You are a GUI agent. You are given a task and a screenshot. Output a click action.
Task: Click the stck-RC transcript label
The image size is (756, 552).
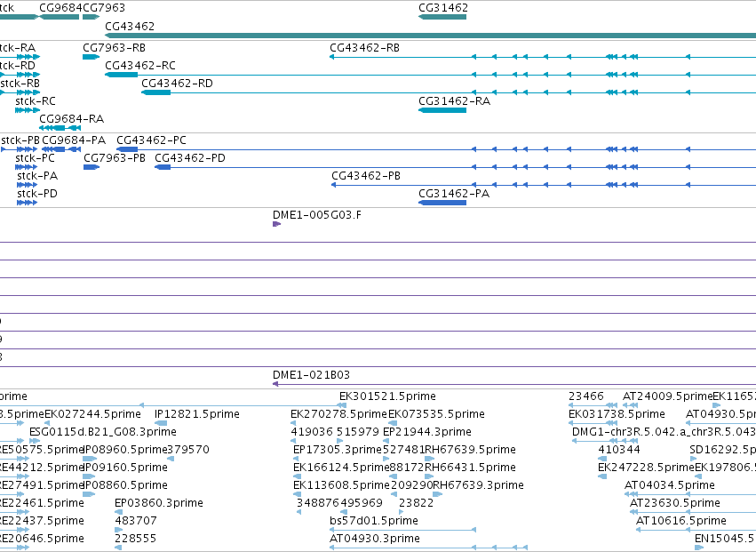pos(36,101)
